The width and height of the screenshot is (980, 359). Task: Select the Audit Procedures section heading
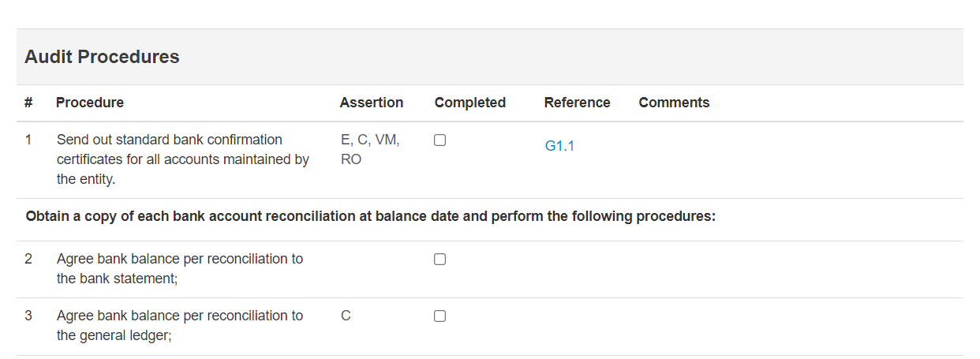102,57
